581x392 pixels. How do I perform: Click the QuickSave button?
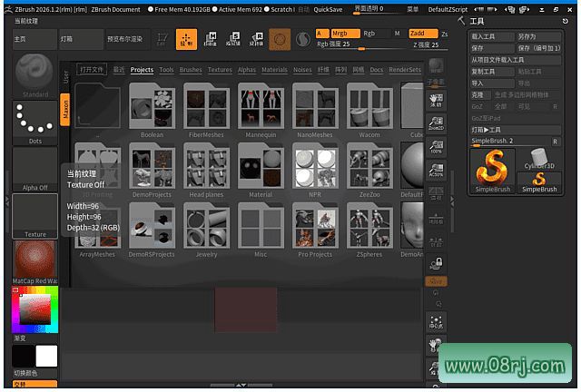(328, 8)
